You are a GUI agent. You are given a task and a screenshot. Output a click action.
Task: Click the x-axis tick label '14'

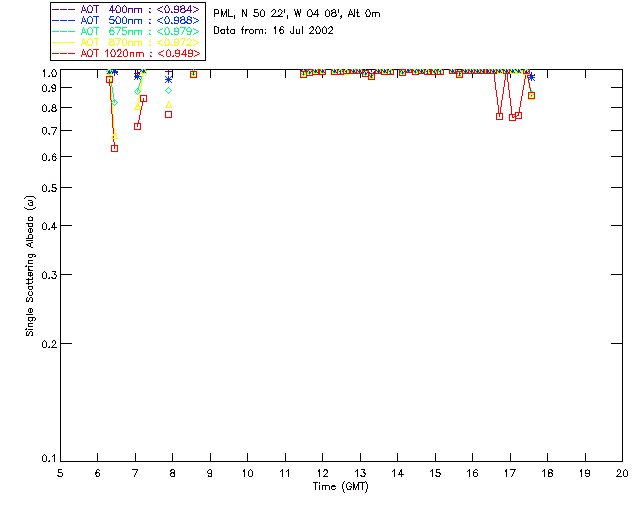(x=398, y=473)
